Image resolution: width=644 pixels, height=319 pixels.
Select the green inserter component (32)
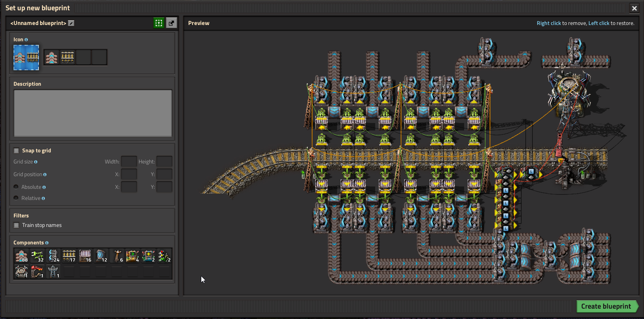pyautogui.click(x=37, y=256)
